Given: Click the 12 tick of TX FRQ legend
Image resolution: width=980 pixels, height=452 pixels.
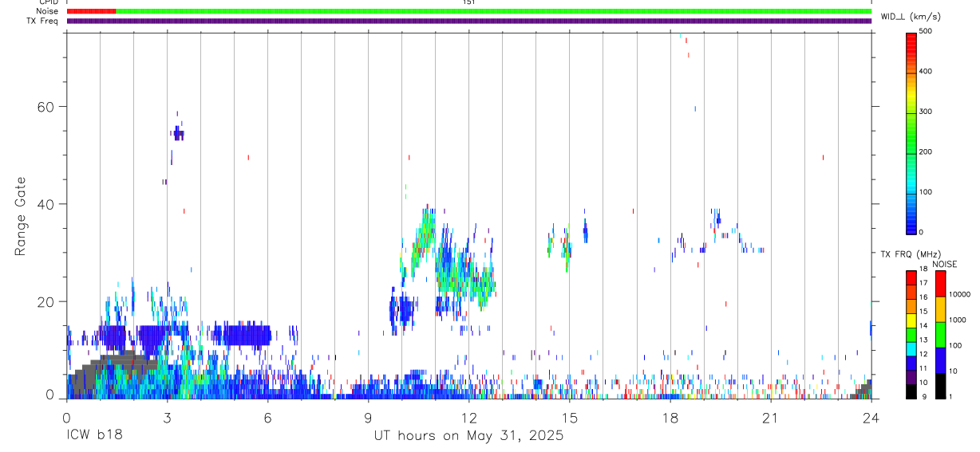Looking at the screenshot, I should (923, 353).
